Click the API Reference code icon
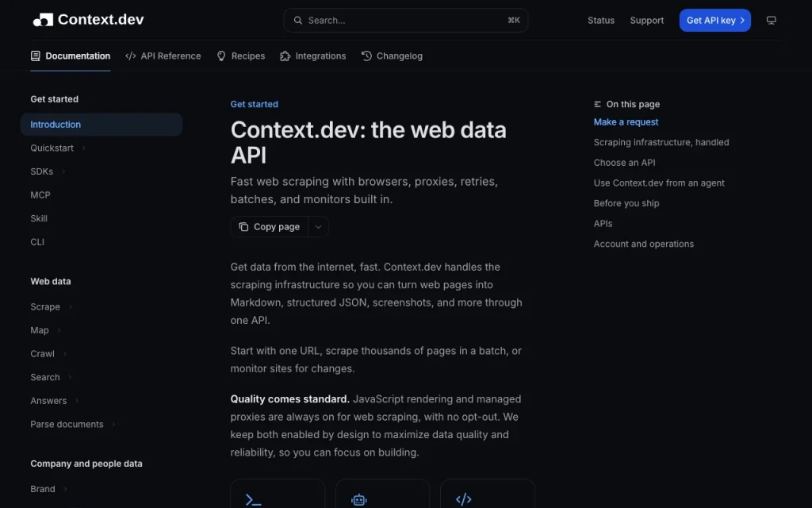This screenshot has height=508, width=812. click(131, 56)
